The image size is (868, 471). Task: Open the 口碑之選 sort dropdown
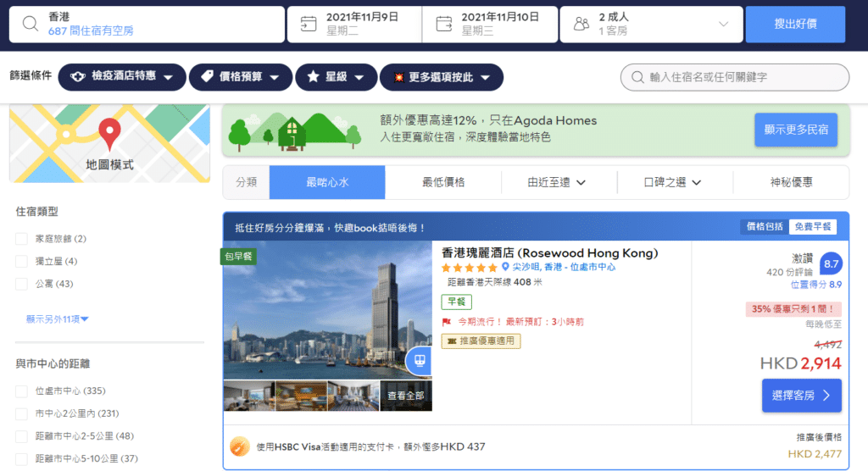click(672, 182)
